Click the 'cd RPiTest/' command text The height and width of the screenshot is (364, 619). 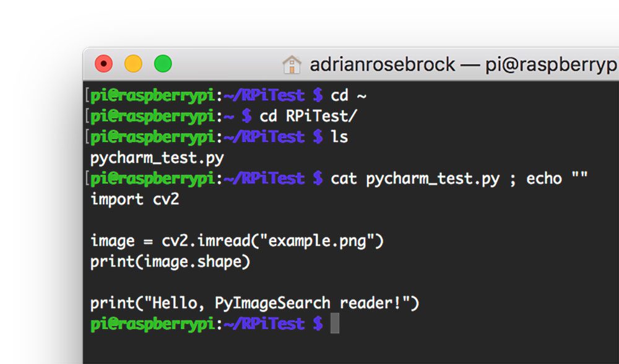pyautogui.click(x=308, y=116)
